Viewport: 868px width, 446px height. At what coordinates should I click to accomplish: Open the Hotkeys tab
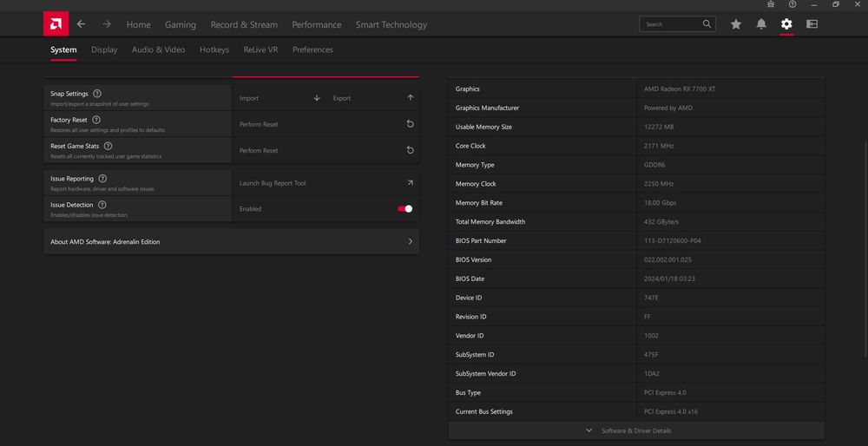click(x=214, y=50)
